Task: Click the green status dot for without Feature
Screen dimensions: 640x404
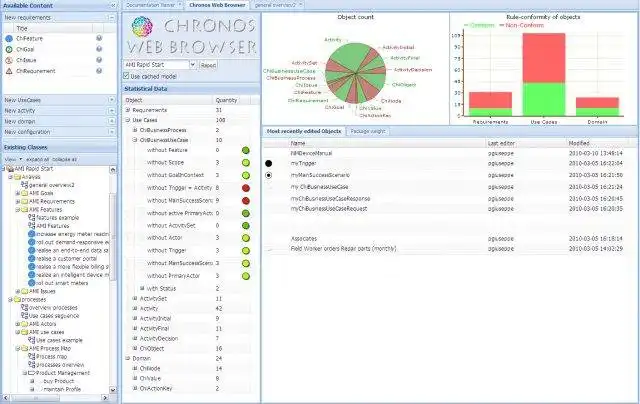Action: click(x=246, y=151)
